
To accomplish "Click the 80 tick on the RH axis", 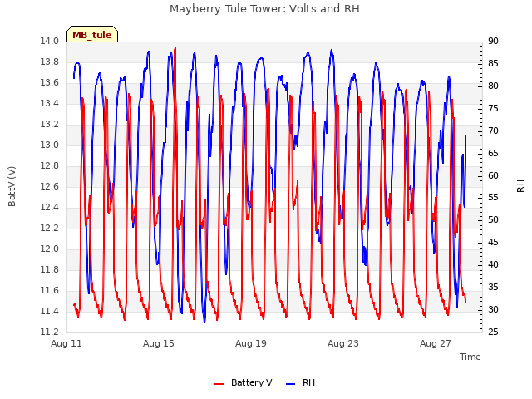I will [493, 86].
